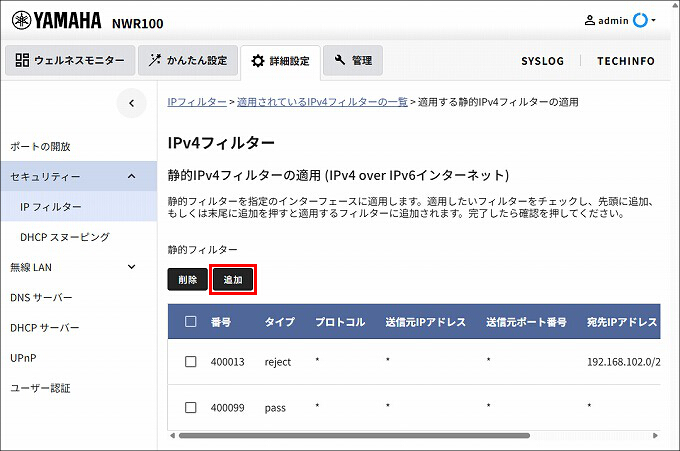Click the 追加 button
This screenshot has width=680, height=451.
(233, 280)
